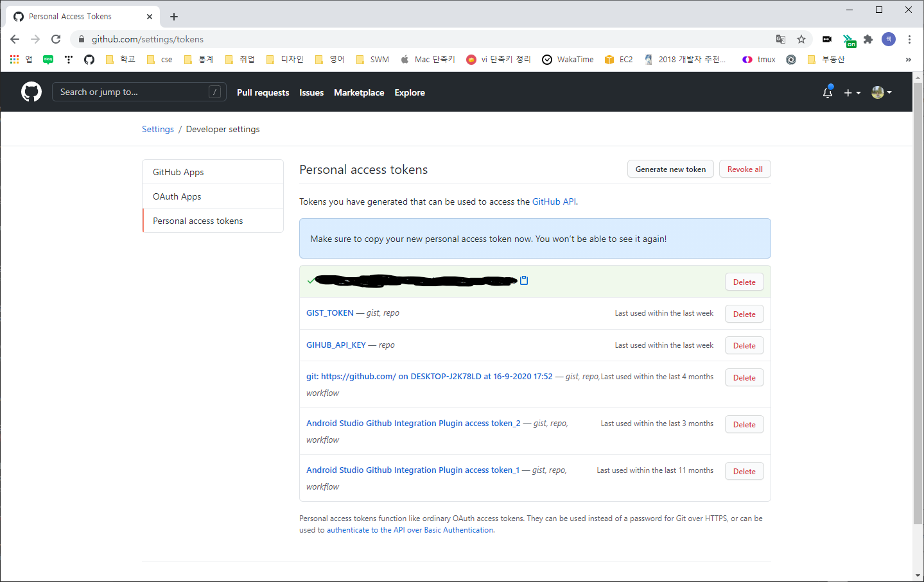Delete the GIHUB_API_KEY token
924x582 pixels.
[x=744, y=345]
